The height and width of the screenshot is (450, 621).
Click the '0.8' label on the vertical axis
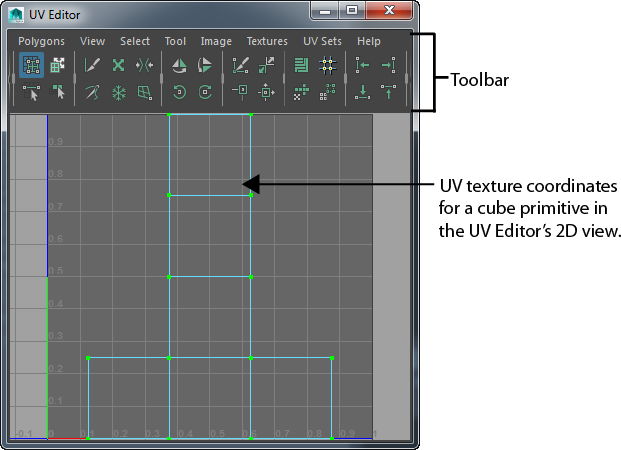[x=55, y=174]
